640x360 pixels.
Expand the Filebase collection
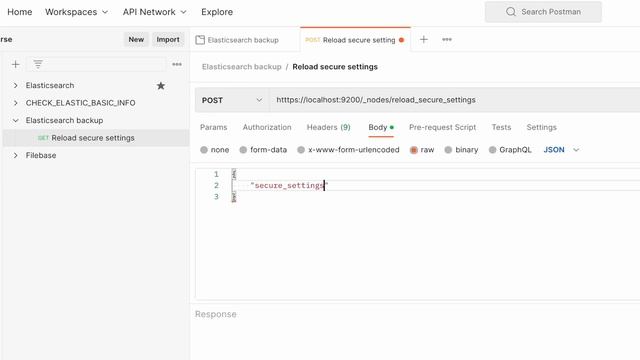[x=16, y=156]
